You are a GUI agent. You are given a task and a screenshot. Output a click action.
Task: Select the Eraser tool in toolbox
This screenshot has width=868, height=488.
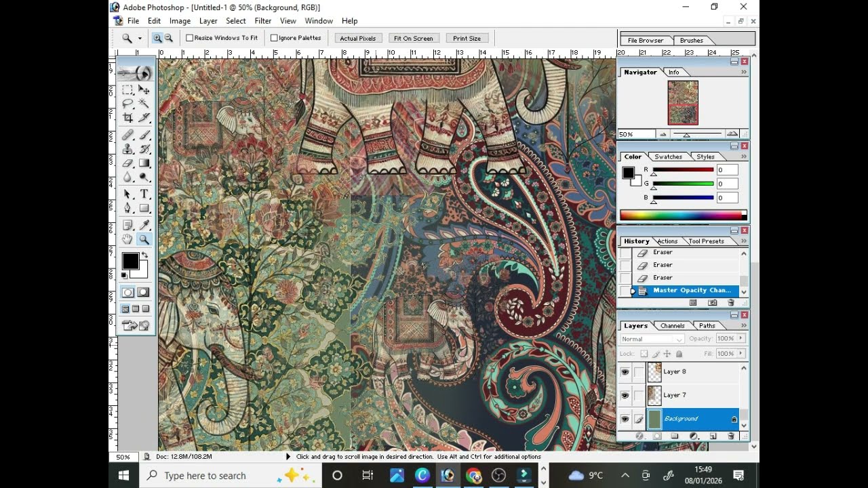click(127, 163)
